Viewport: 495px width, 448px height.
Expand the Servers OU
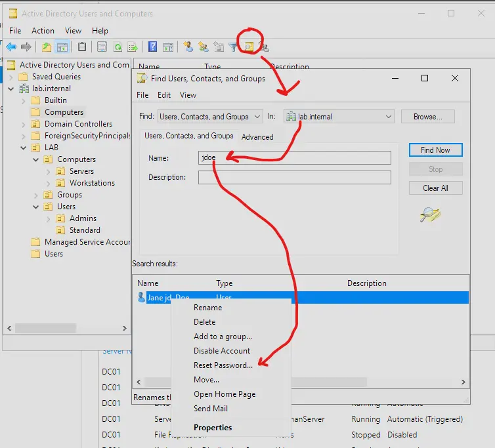(49, 172)
